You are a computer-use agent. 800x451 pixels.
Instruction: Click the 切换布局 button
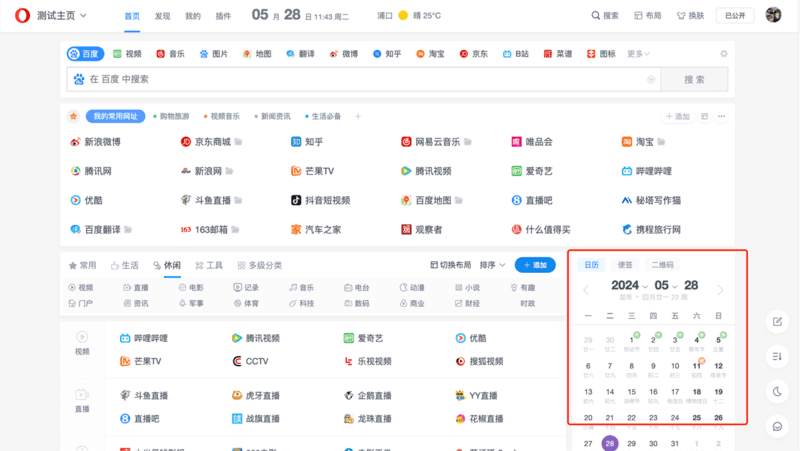tap(451, 265)
